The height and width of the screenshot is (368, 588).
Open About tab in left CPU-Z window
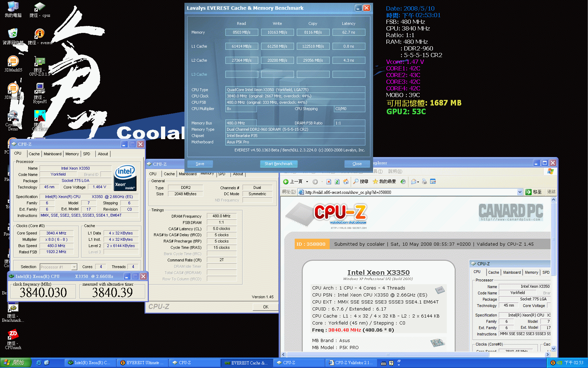[x=103, y=154]
